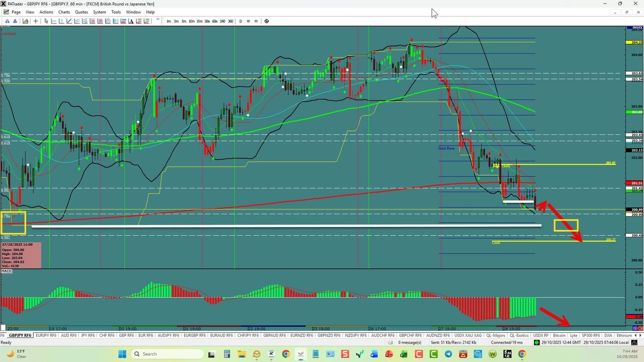Select the diagonal trend line tool
The width and height of the screenshot is (644, 362).
click(69, 21)
